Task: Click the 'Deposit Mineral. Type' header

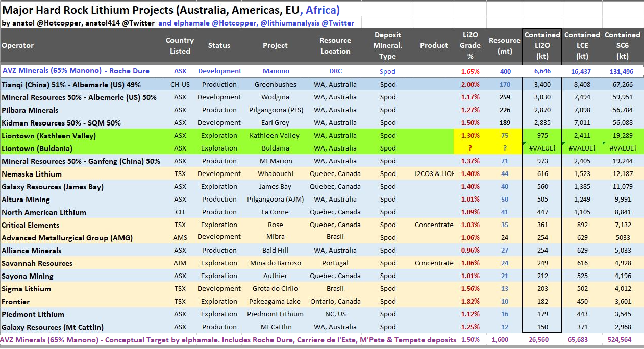Action: (x=388, y=45)
